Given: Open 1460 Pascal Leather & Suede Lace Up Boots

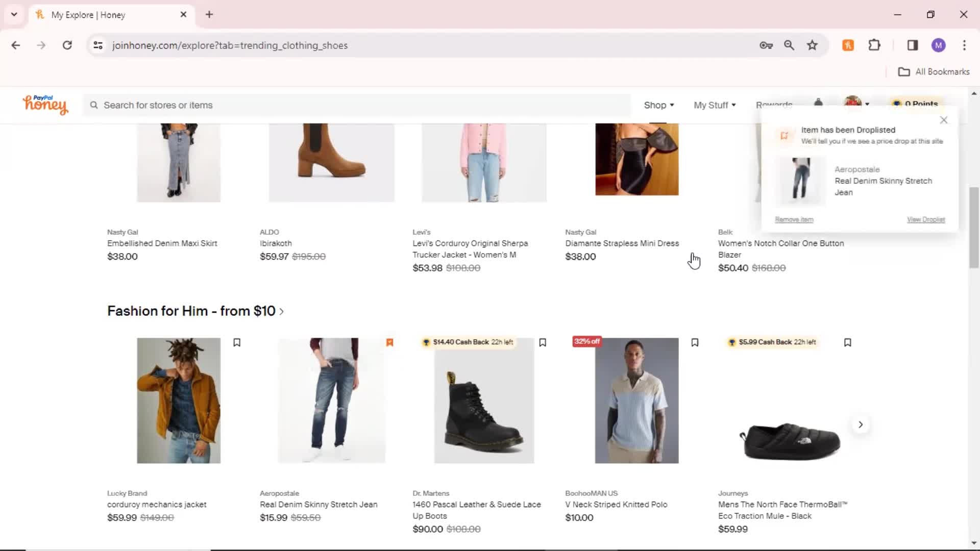Looking at the screenshot, I should coord(476,510).
